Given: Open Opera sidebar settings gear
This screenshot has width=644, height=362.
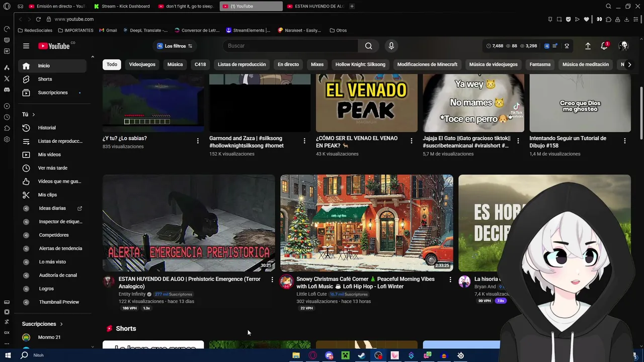Looking at the screenshot, I should (7, 139).
